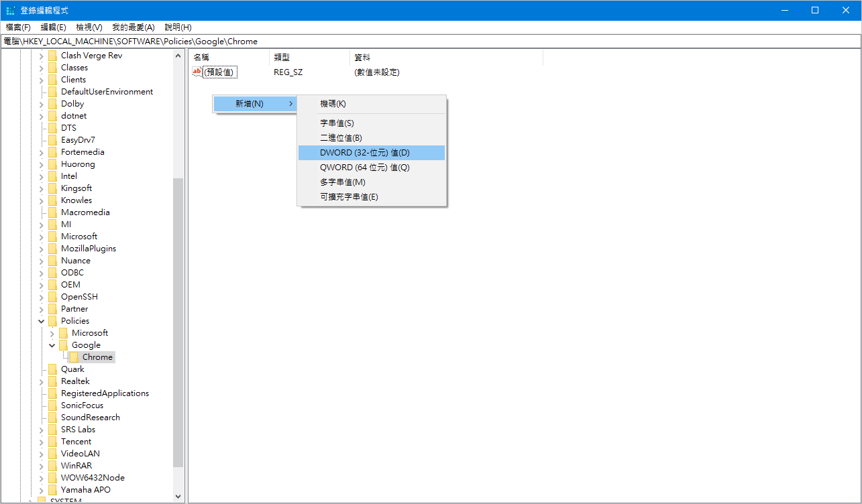Viewport: 862px width, 504px height.
Task: Click the EasyDrv7 folder icon
Action: [52, 140]
